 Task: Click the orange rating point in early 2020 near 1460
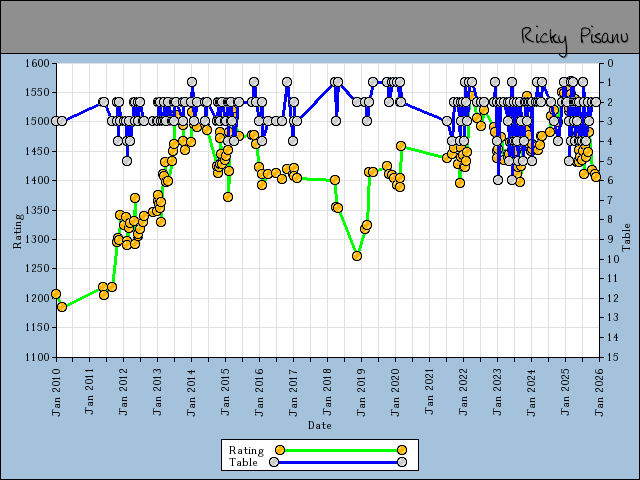coord(401,146)
